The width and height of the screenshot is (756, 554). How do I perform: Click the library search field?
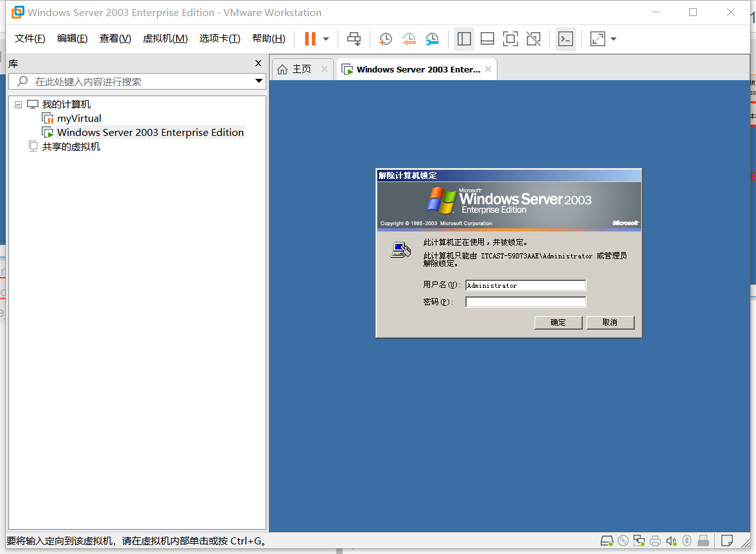coord(137,81)
